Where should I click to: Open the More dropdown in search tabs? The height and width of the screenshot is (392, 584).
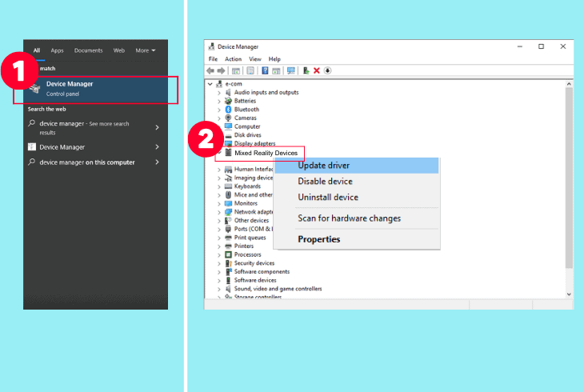coord(146,50)
